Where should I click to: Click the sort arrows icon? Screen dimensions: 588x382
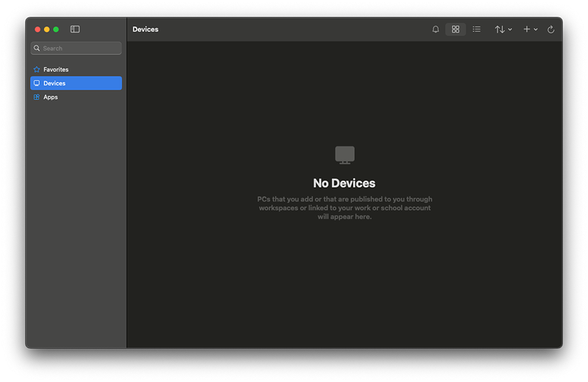(x=499, y=29)
